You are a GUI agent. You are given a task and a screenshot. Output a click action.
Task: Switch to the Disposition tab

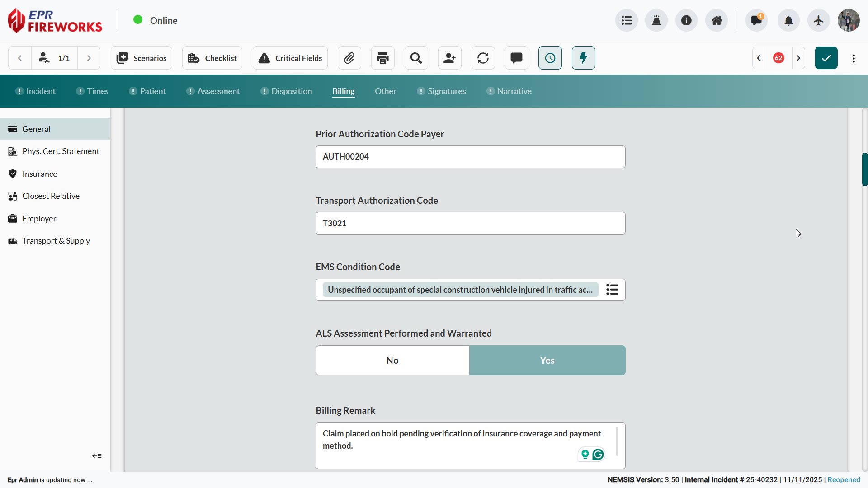coord(291,91)
